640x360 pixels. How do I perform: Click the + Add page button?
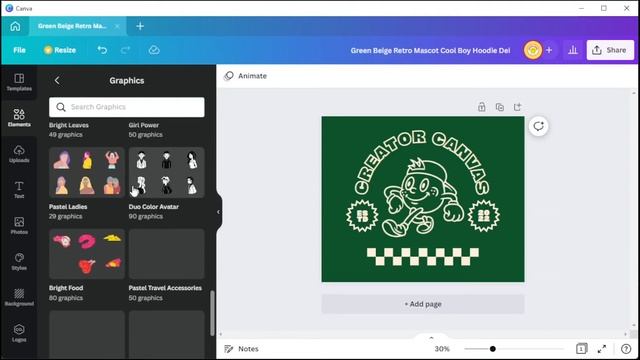click(x=423, y=304)
